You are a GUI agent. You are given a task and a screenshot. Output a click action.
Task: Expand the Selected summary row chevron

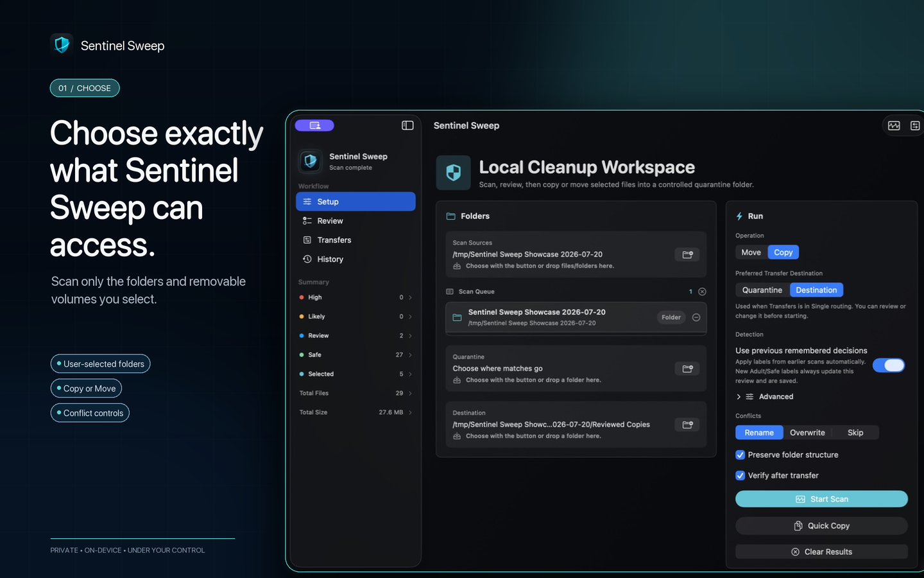[x=410, y=374]
